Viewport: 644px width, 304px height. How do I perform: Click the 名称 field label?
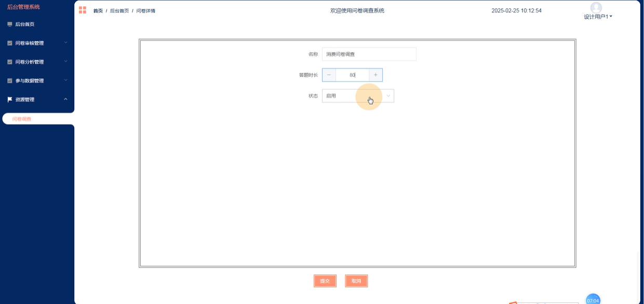point(313,54)
